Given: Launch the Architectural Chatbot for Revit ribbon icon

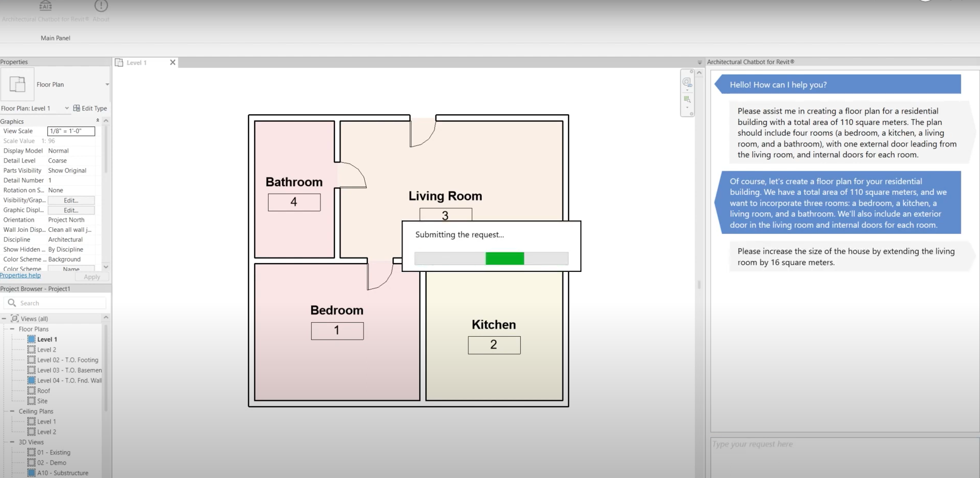Looking at the screenshot, I should (45, 7).
